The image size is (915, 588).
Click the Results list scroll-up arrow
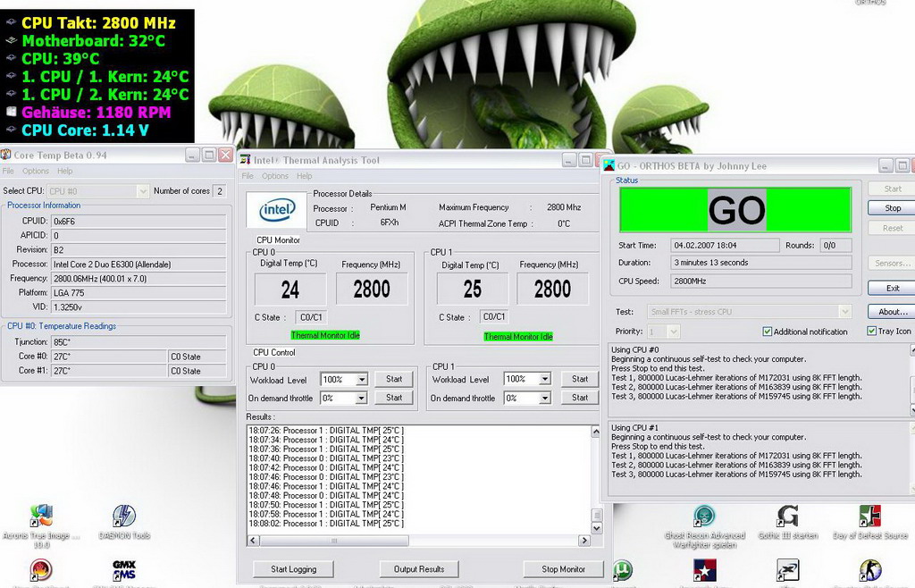click(596, 432)
